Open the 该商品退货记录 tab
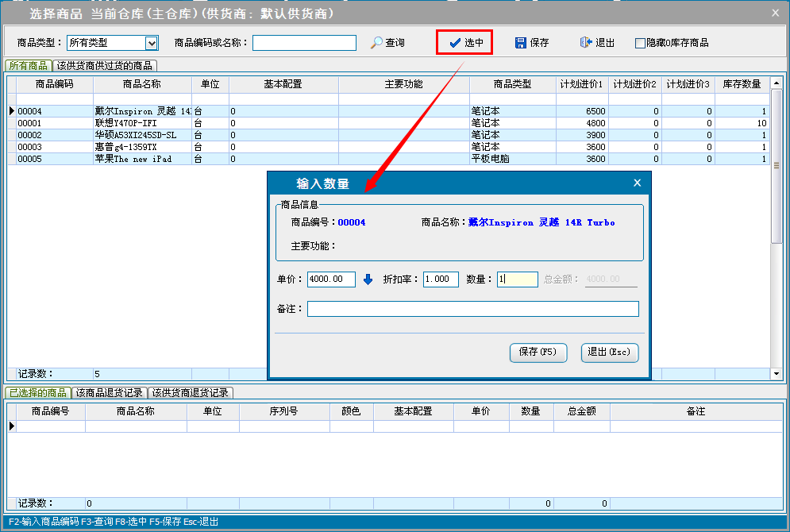Viewport: 790px width, 532px height. pyautogui.click(x=110, y=393)
